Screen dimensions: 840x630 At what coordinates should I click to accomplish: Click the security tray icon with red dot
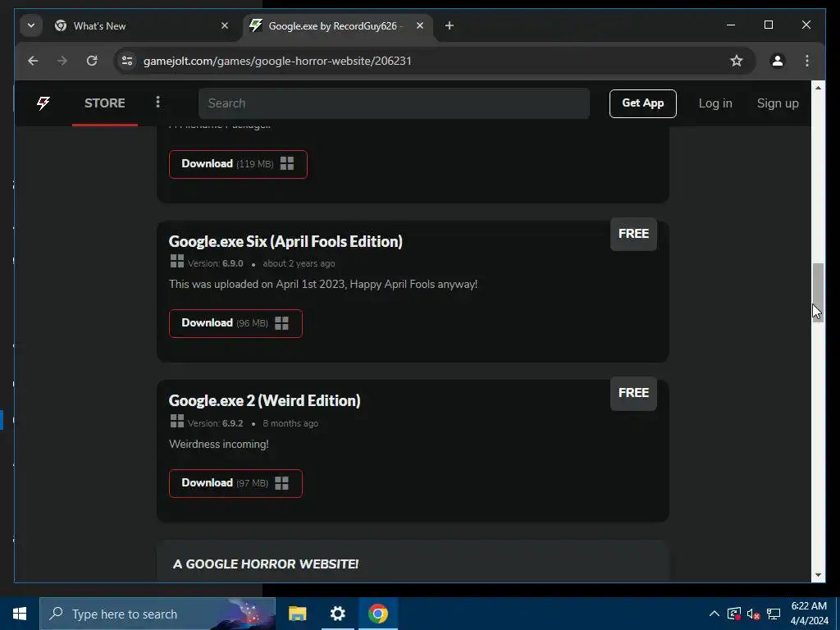coord(734,614)
